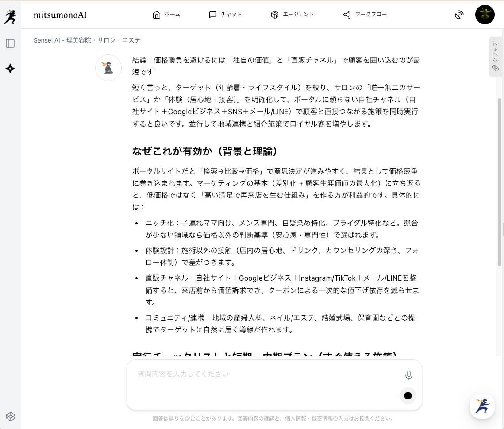Enable voice input with microphone icon
The width and height of the screenshot is (504, 429).
point(408,375)
